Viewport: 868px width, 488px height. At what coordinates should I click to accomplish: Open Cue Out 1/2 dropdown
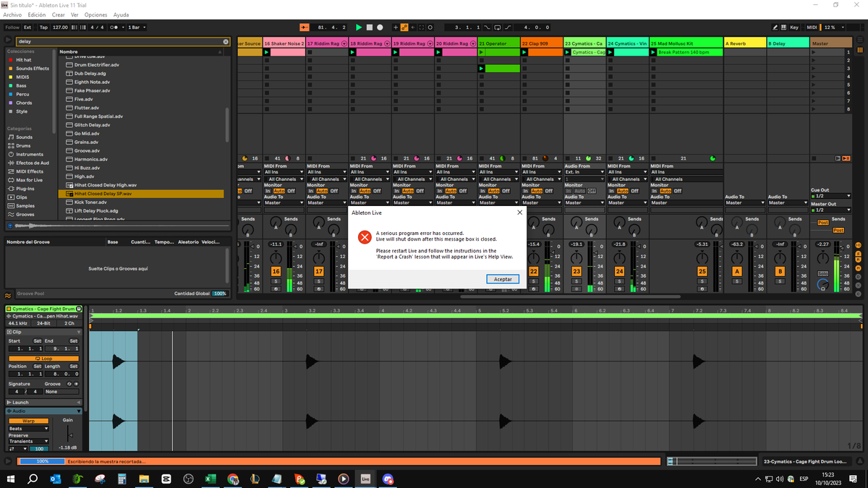[x=830, y=196]
